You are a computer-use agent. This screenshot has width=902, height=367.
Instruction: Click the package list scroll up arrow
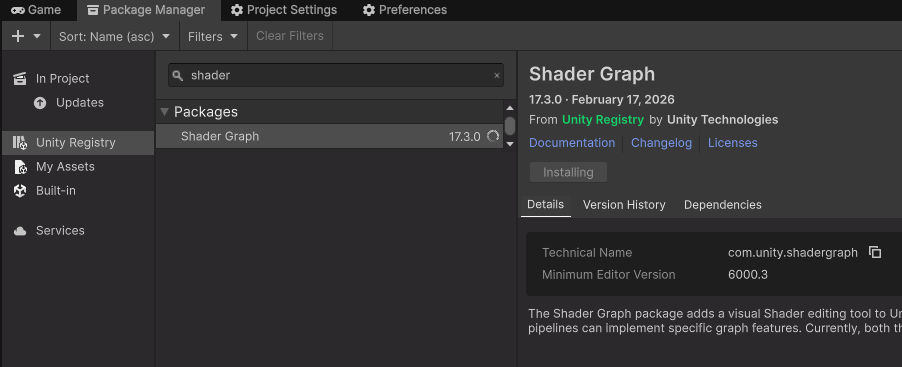click(x=509, y=108)
